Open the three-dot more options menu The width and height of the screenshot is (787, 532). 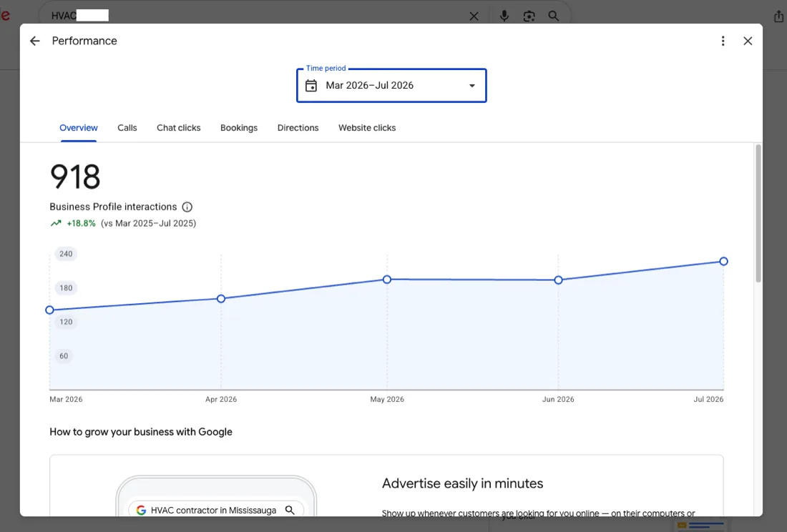[723, 41]
